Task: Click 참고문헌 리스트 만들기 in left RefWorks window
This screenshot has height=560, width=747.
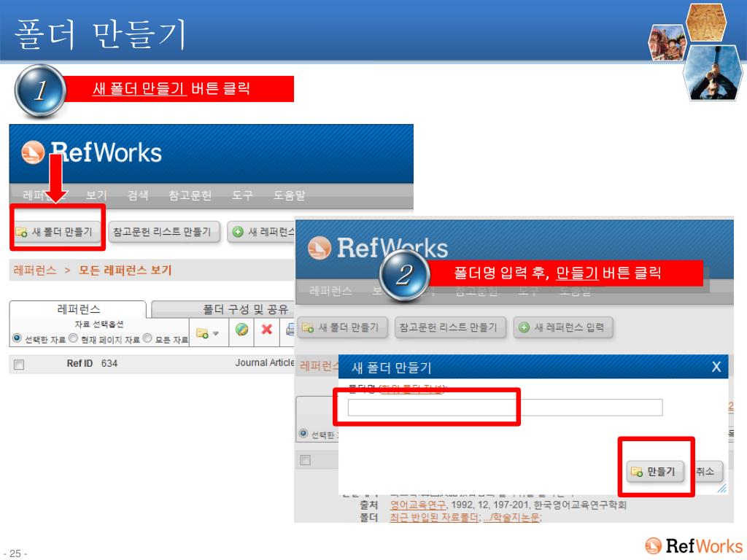Action: point(164,232)
